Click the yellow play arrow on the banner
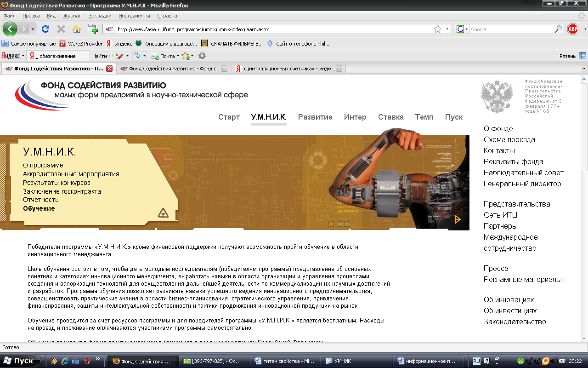 pos(458,219)
